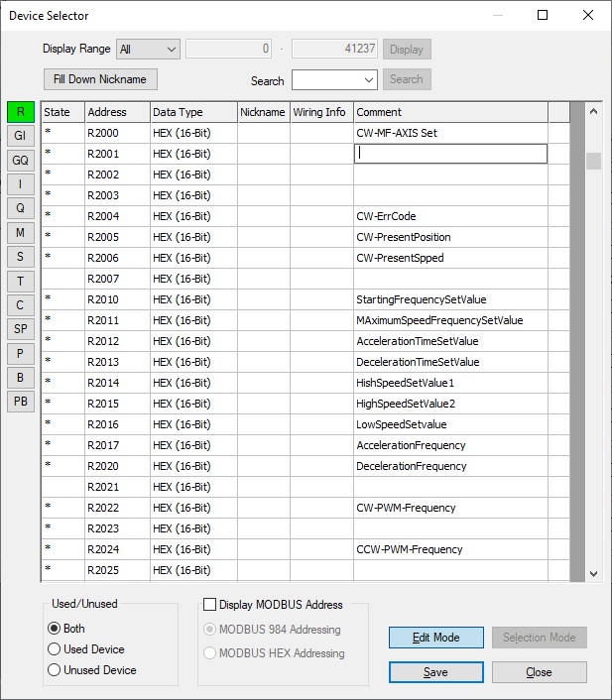Click the Address column header
612x700 pixels.
(117, 112)
